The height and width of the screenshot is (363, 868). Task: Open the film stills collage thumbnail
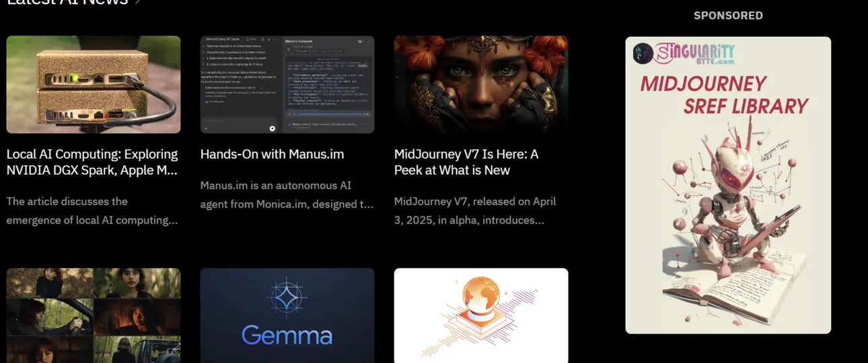tap(94, 316)
